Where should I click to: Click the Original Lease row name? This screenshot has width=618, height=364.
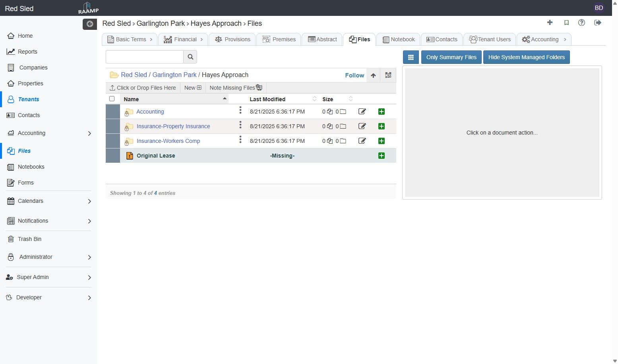156,156
